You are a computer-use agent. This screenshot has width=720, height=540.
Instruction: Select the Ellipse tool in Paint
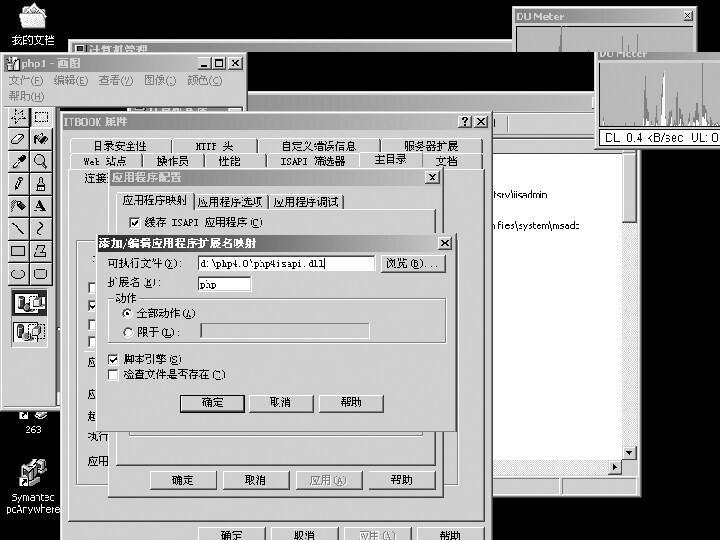point(18,274)
